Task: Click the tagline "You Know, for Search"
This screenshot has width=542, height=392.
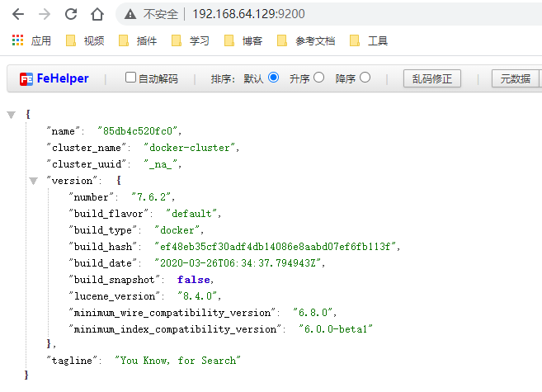Action: [x=177, y=361]
